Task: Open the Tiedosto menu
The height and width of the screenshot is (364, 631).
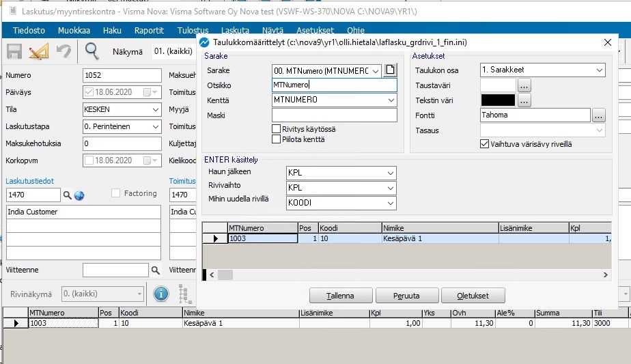Action: pos(29,30)
